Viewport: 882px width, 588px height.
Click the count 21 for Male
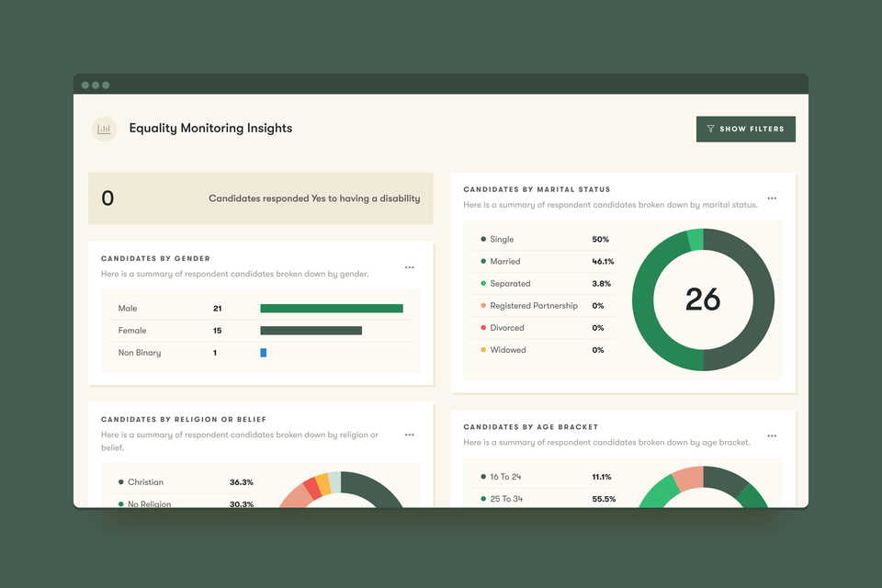[x=217, y=309]
